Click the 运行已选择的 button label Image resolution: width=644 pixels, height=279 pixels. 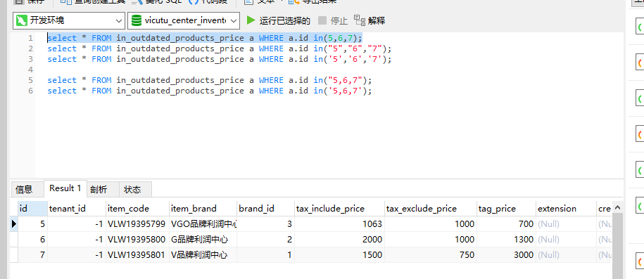point(284,20)
